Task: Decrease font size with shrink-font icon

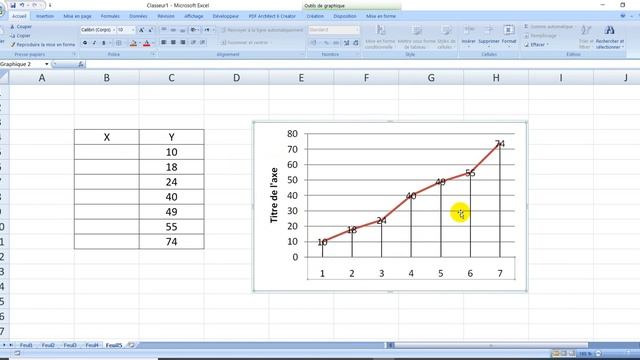Action: (x=150, y=30)
